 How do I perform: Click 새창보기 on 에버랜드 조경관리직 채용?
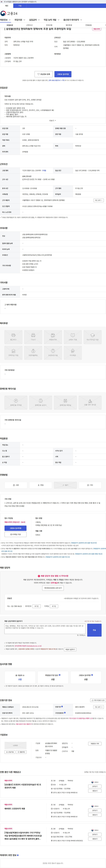(95, 815)
